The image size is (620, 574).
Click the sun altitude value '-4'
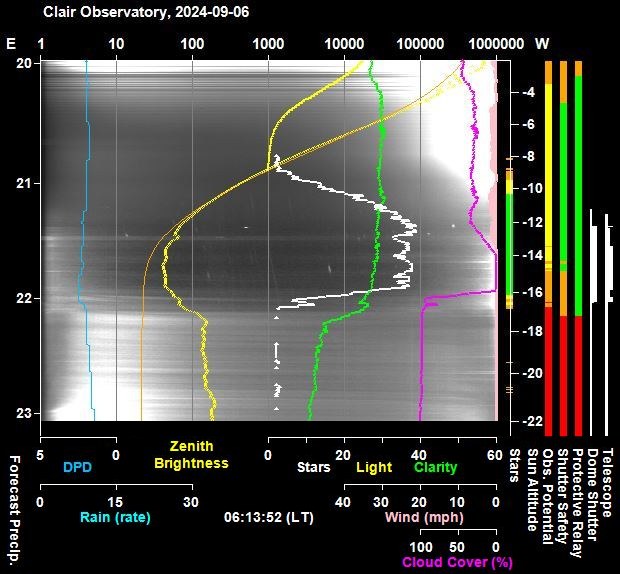point(528,92)
